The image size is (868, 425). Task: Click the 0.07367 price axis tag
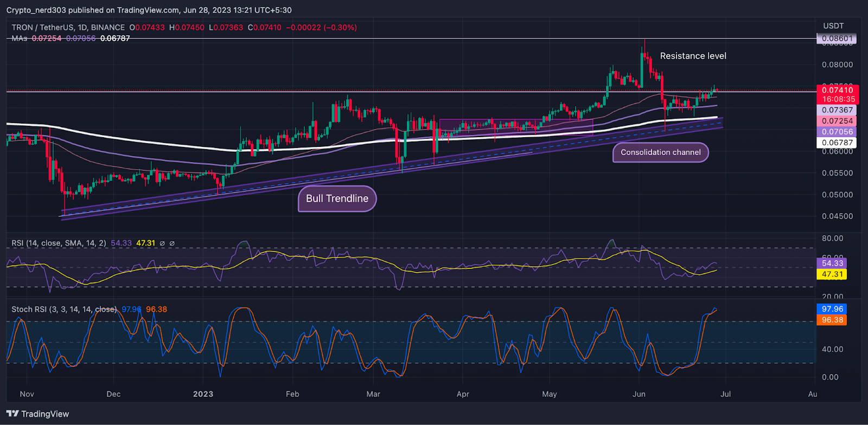click(x=837, y=110)
